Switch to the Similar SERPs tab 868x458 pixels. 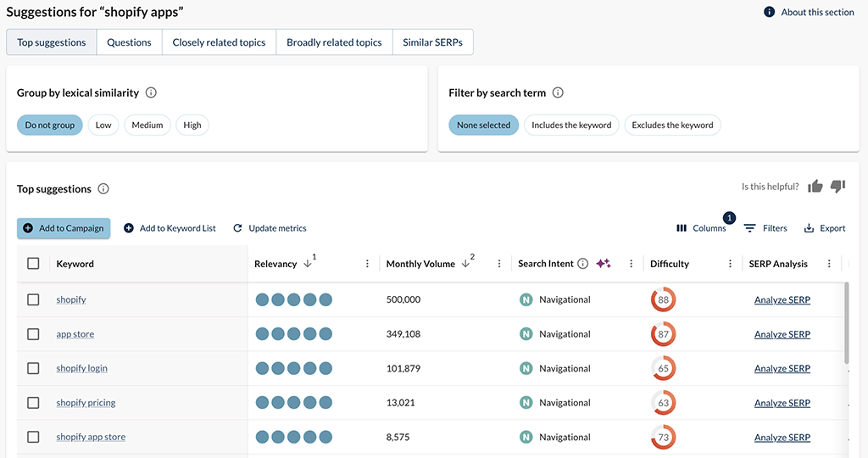tap(433, 42)
